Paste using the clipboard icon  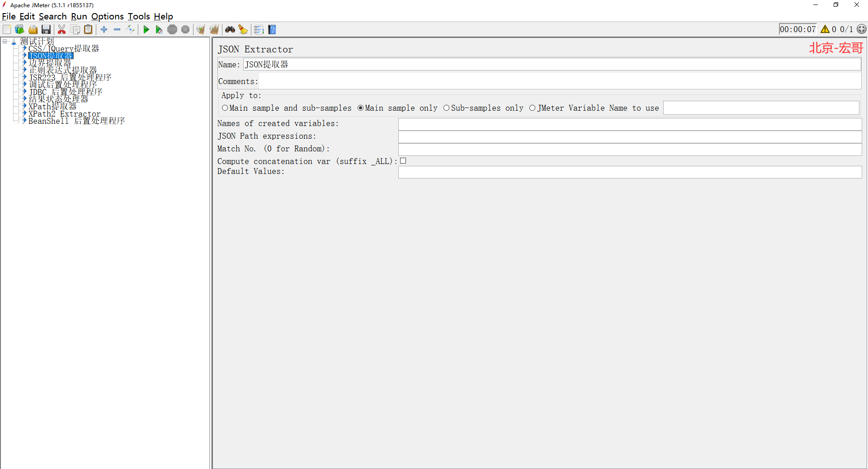[89, 30]
